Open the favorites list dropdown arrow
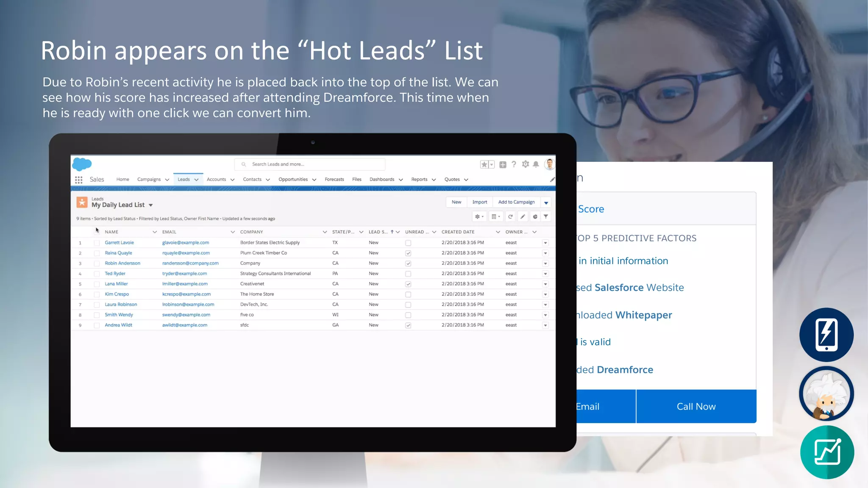Image resolution: width=868 pixels, height=488 pixels. point(492,164)
